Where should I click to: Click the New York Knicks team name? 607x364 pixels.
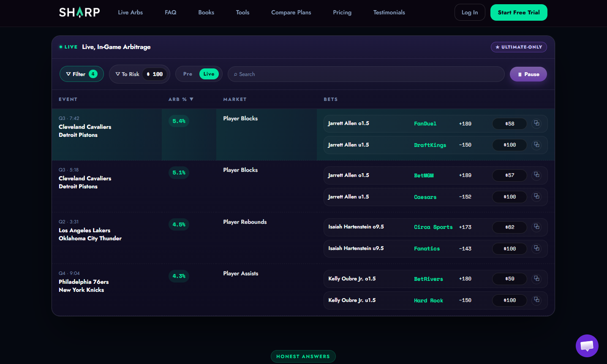pyautogui.click(x=81, y=290)
